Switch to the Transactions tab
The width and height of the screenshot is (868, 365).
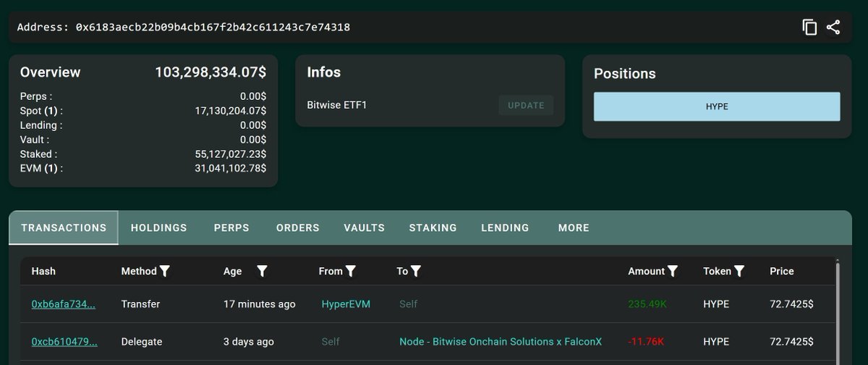point(64,227)
